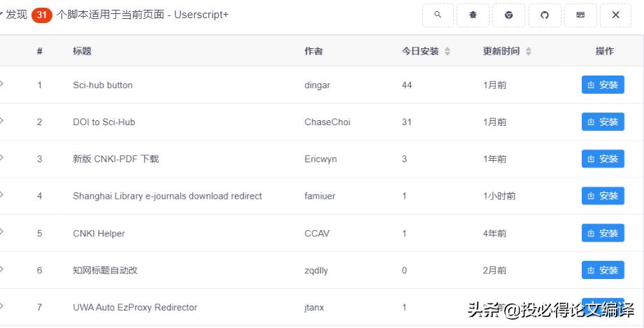Click the 标题 column header
The width and height of the screenshot is (644, 328).
click(x=82, y=51)
